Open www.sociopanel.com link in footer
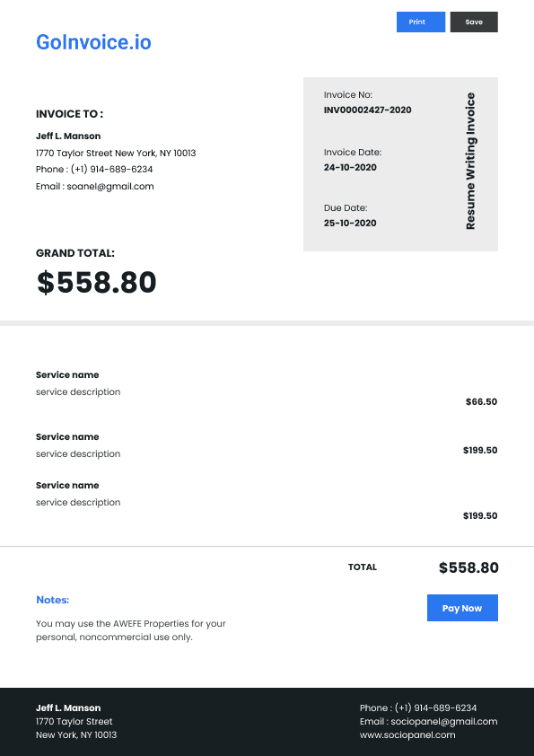The width and height of the screenshot is (534, 756). (407, 734)
